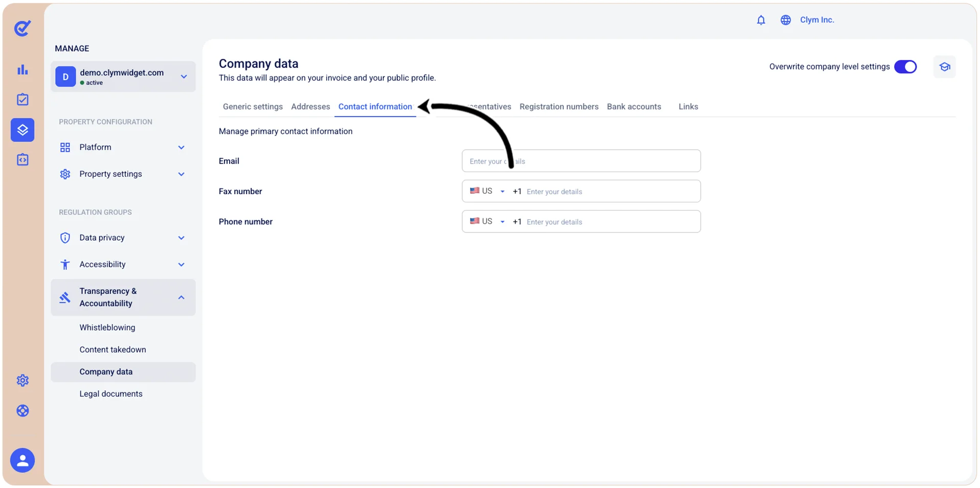
Task: Click the Clym logo icon
Action: point(22,28)
